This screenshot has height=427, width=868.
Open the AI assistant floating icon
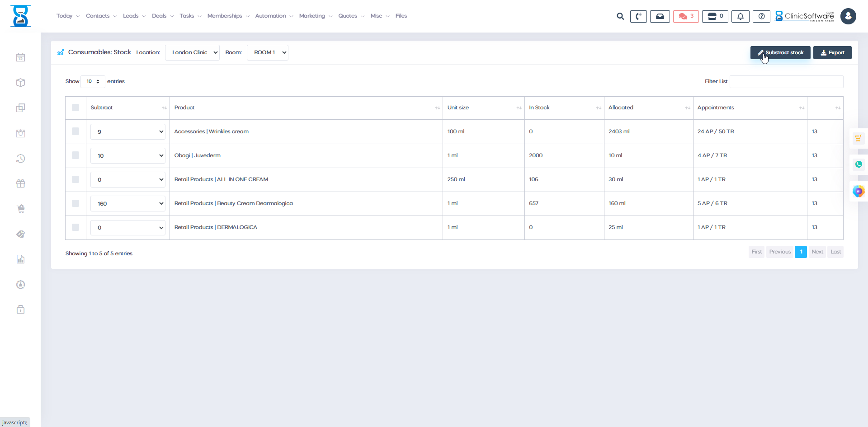point(858,191)
